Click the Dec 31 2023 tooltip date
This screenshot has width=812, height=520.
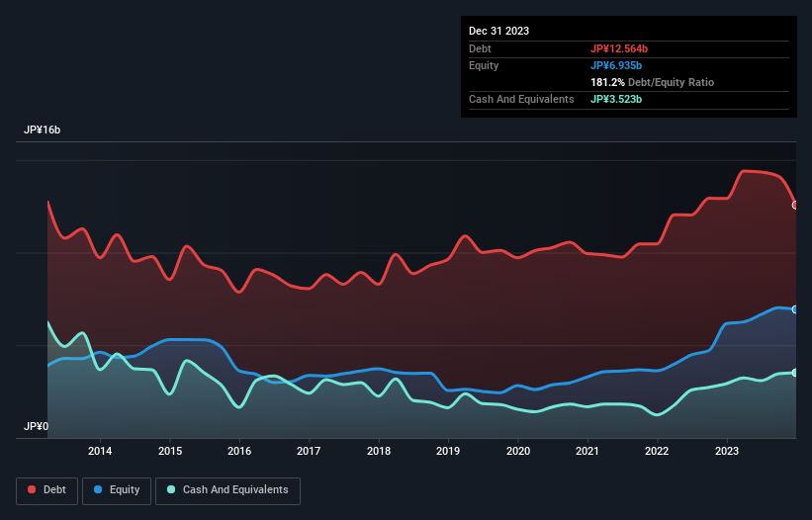(498, 31)
